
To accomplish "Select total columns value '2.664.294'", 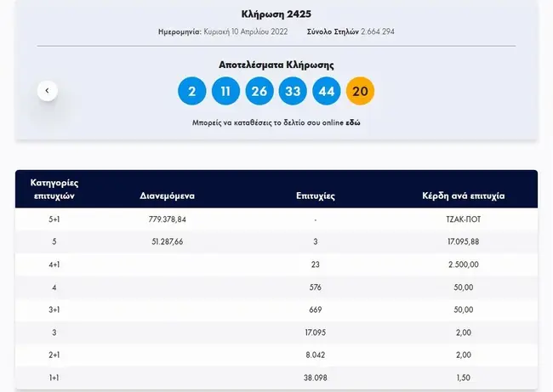I will pyautogui.click(x=378, y=31).
